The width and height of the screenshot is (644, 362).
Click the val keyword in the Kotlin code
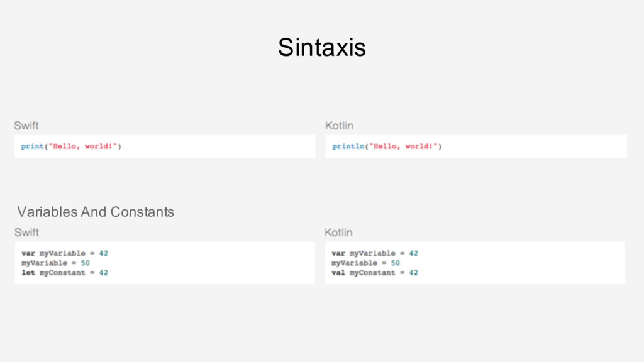[338, 273]
